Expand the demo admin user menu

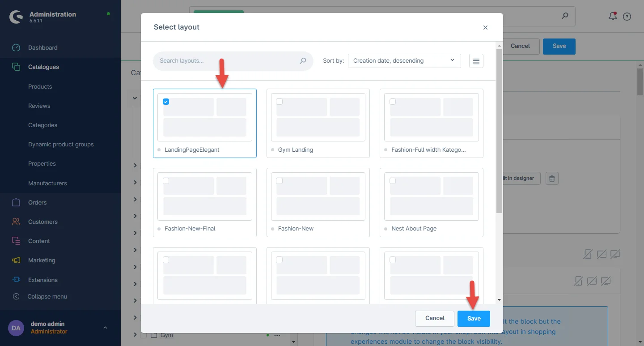pyautogui.click(x=105, y=328)
